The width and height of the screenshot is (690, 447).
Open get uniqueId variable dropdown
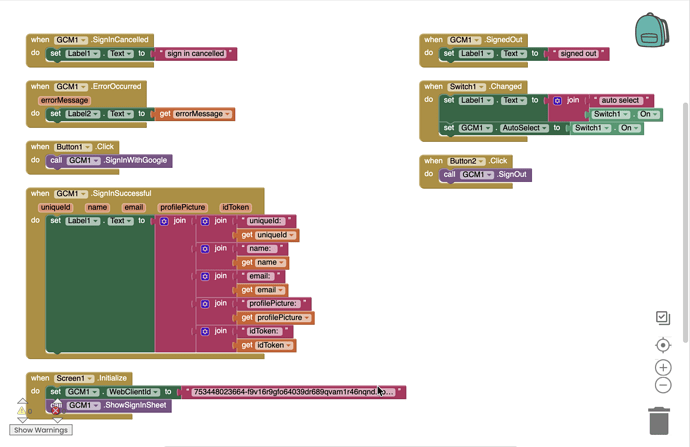click(275, 235)
